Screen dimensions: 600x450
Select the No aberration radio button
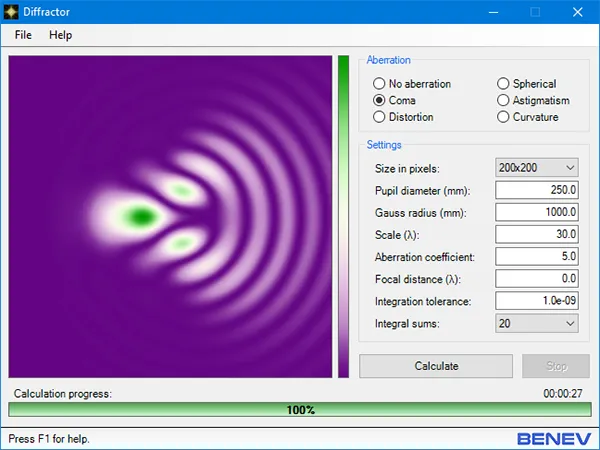(412, 83)
